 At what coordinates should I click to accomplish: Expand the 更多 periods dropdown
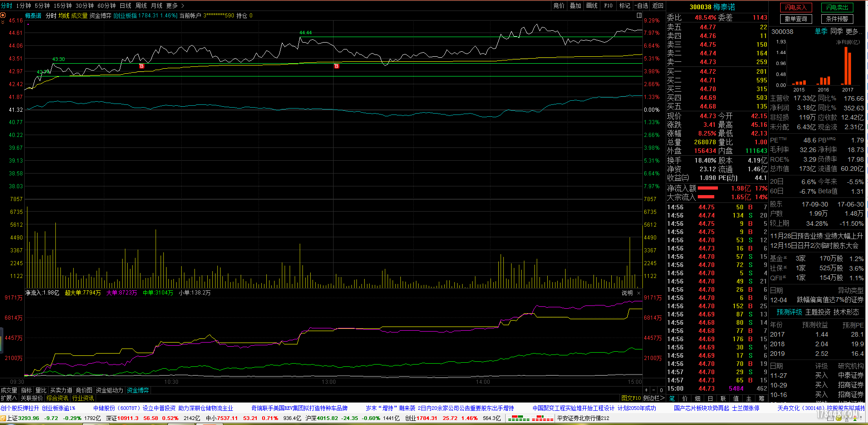(x=175, y=5)
